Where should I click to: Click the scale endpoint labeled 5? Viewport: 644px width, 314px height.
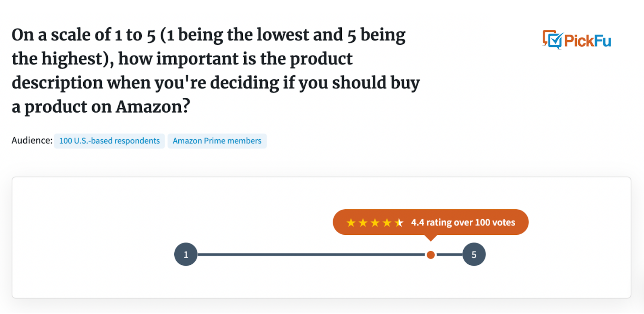tap(474, 254)
